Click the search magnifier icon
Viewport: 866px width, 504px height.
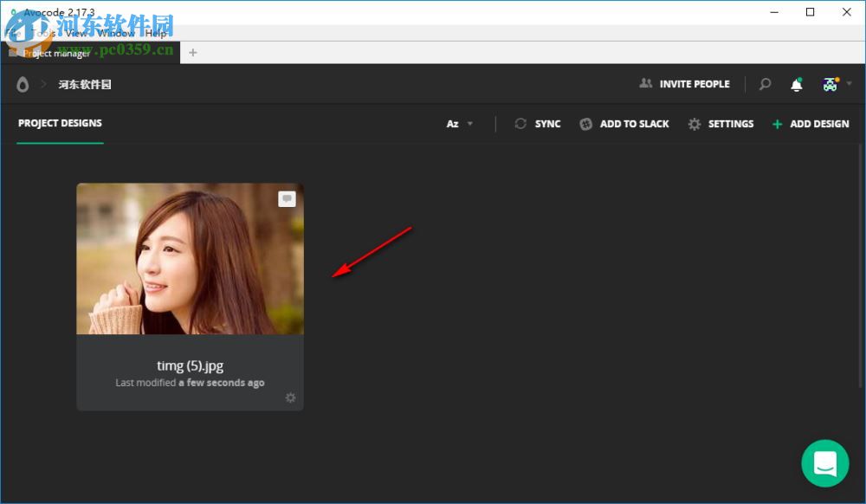point(765,84)
